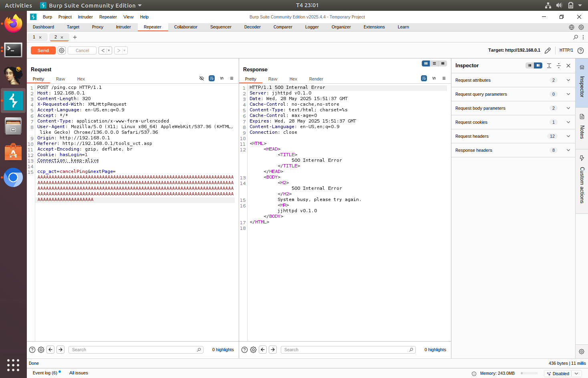Open the response panel hamburger menu

(x=444, y=78)
